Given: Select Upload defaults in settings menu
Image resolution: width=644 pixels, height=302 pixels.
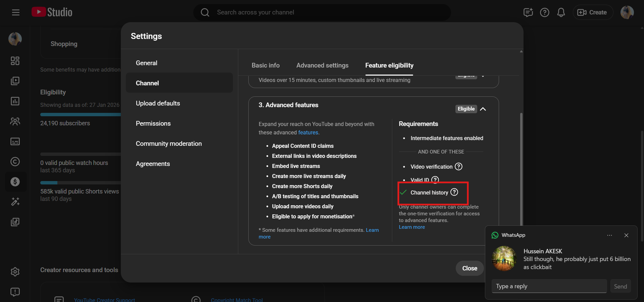Looking at the screenshot, I should tap(158, 103).
